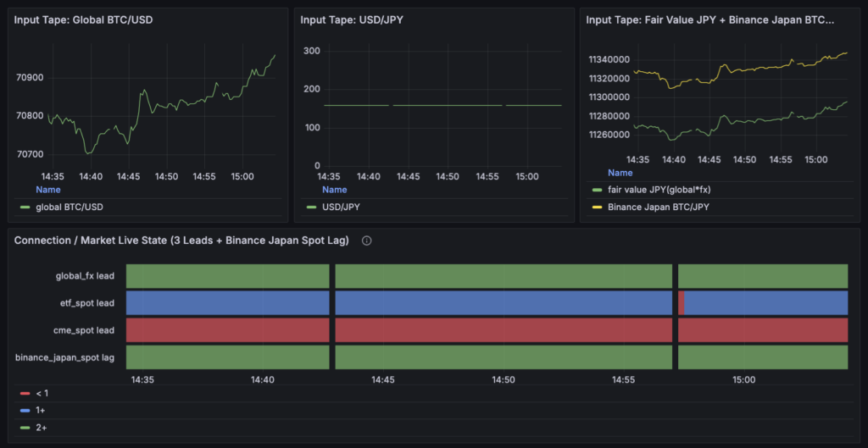Toggle the global BTC/USD series label in legend
The image size is (868, 448).
[72, 207]
